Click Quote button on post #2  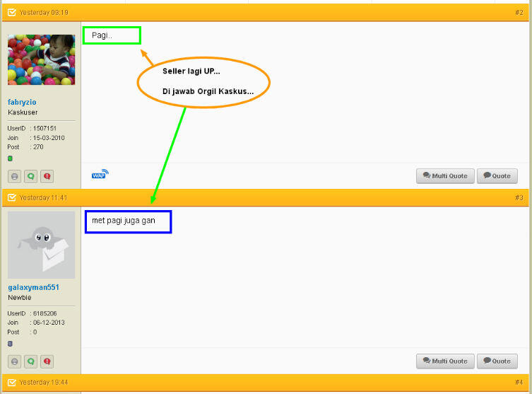[497, 176]
